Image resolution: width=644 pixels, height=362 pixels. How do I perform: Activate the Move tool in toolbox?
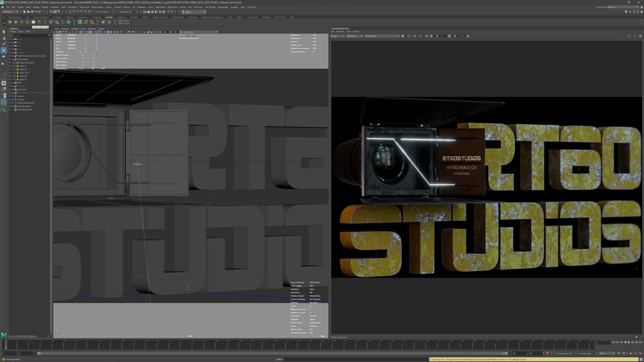4,50
